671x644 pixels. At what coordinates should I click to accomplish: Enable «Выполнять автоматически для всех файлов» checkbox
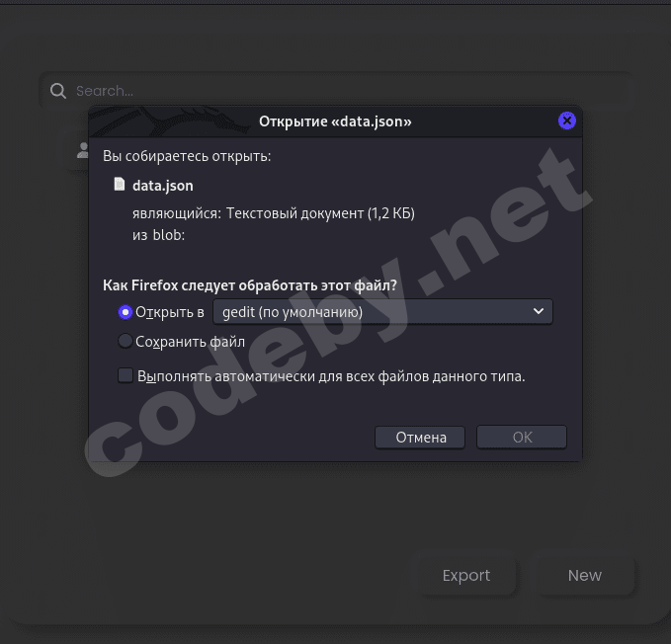pyautogui.click(x=126, y=376)
